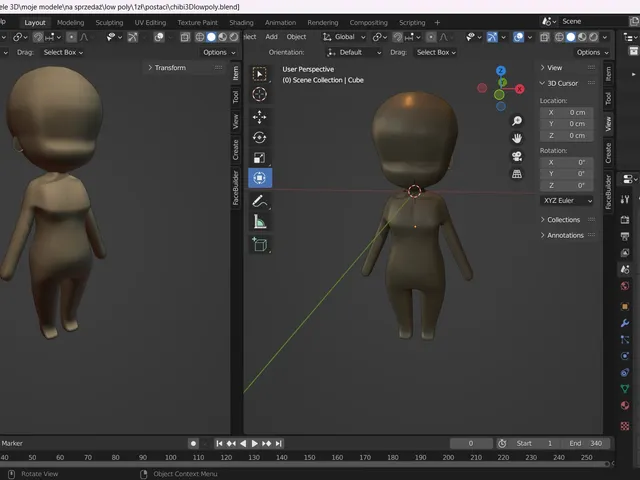Screen dimensions: 640x480
Task: Open the World properties tab icon
Action: (x=624, y=286)
